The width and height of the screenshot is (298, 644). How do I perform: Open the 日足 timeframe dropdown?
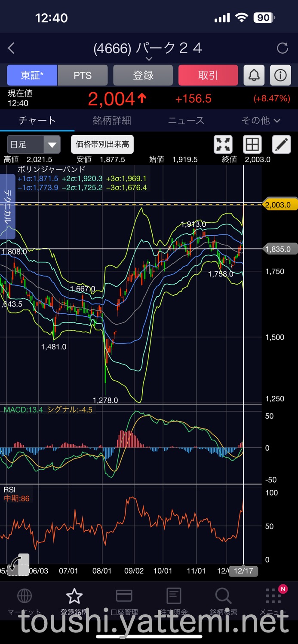(x=34, y=144)
